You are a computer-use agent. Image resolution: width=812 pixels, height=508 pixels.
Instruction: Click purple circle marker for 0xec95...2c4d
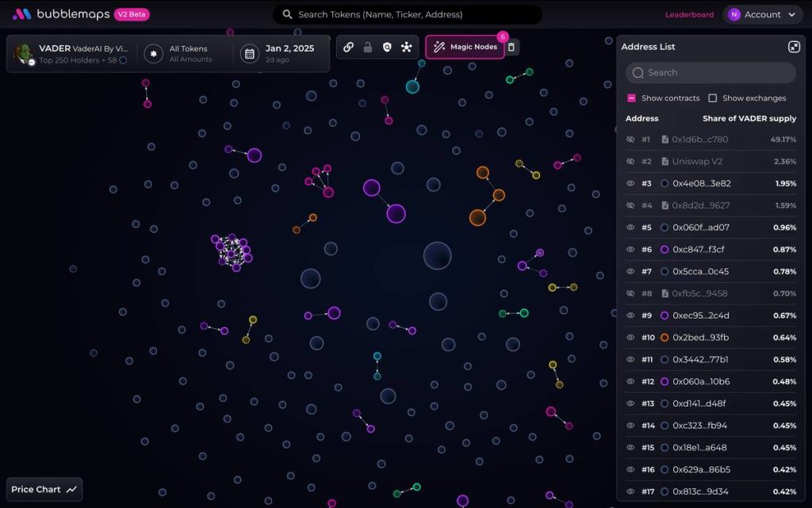(665, 315)
